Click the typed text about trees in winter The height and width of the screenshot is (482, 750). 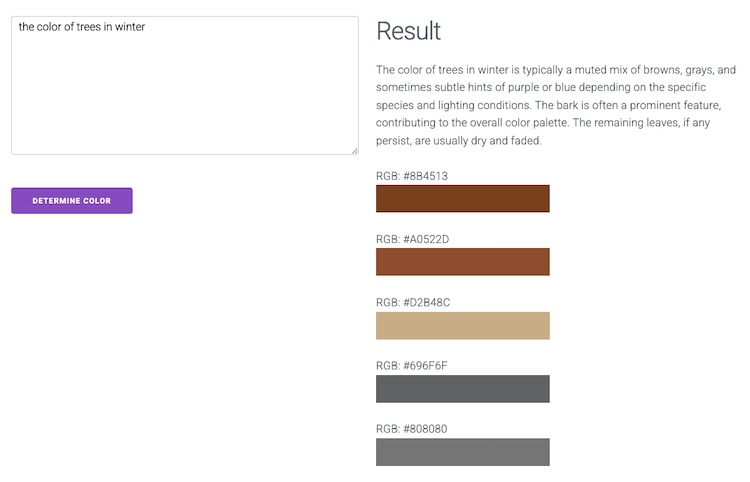[82, 27]
